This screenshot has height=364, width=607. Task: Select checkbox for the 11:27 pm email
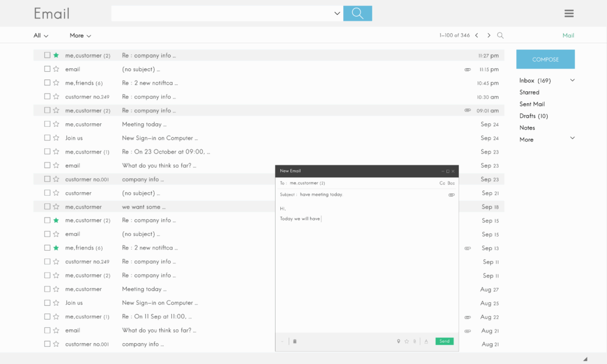click(x=47, y=55)
